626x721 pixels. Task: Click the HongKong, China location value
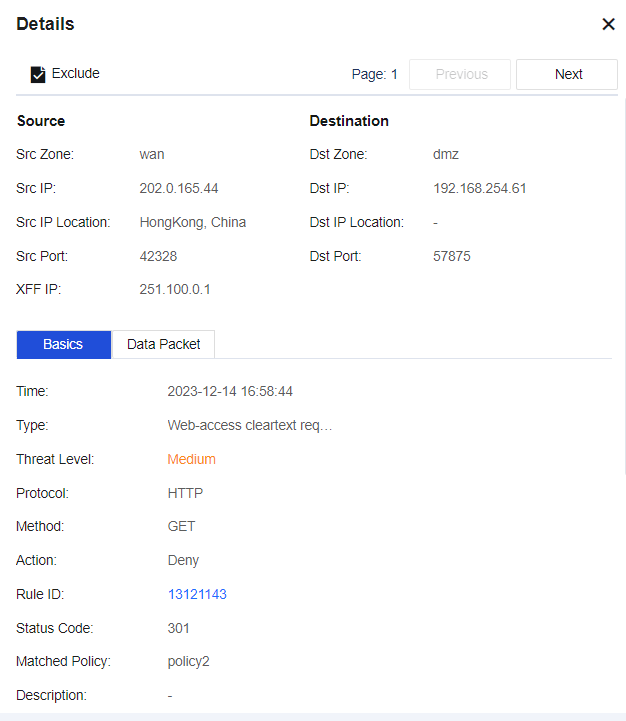pos(193,222)
